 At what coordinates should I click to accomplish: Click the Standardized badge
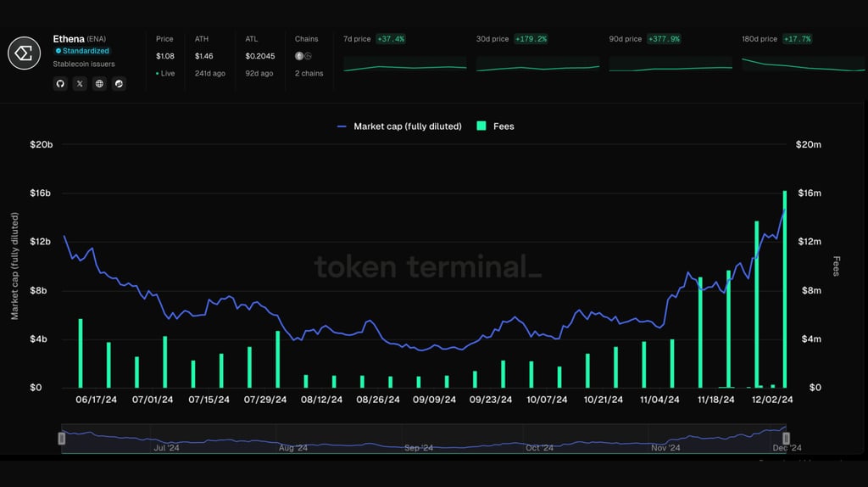click(82, 51)
